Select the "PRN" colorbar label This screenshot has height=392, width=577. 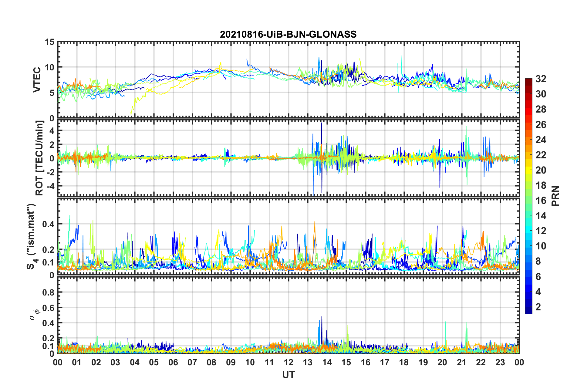pos(555,196)
